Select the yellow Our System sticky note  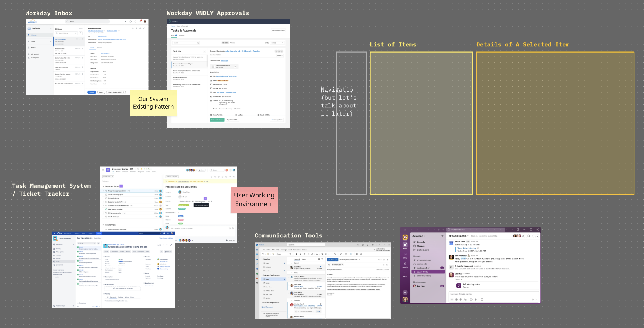pyautogui.click(x=153, y=103)
